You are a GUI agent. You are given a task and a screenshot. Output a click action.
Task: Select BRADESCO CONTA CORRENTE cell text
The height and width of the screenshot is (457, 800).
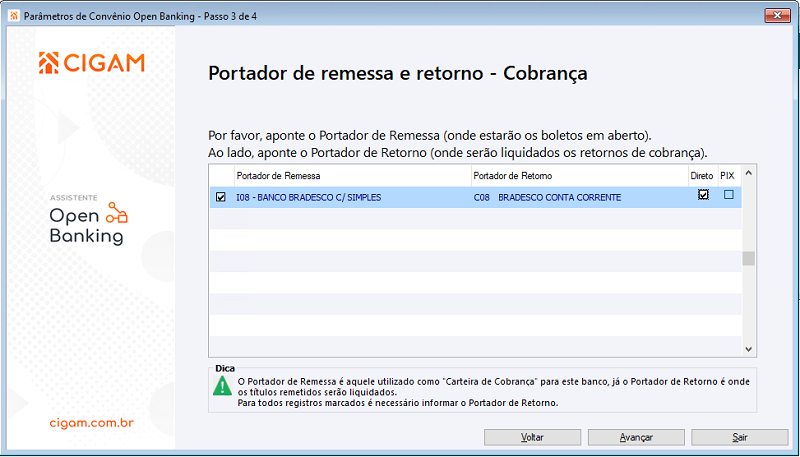coord(560,197)
